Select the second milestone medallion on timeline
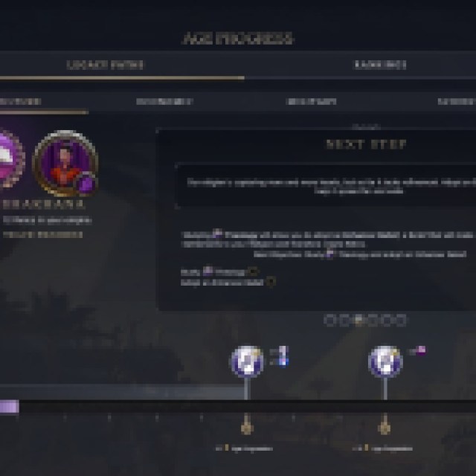476x476 pixels. tap(385, 361)
